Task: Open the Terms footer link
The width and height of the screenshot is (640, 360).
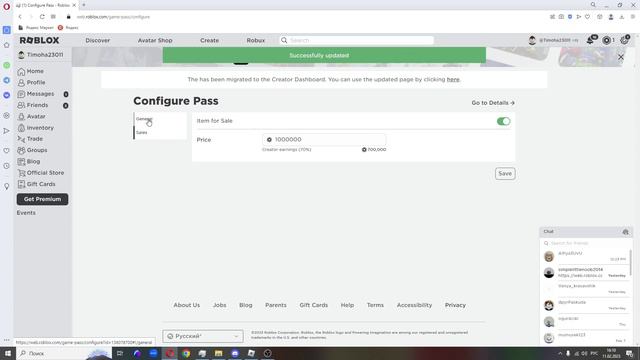Action: coord(375,305)
